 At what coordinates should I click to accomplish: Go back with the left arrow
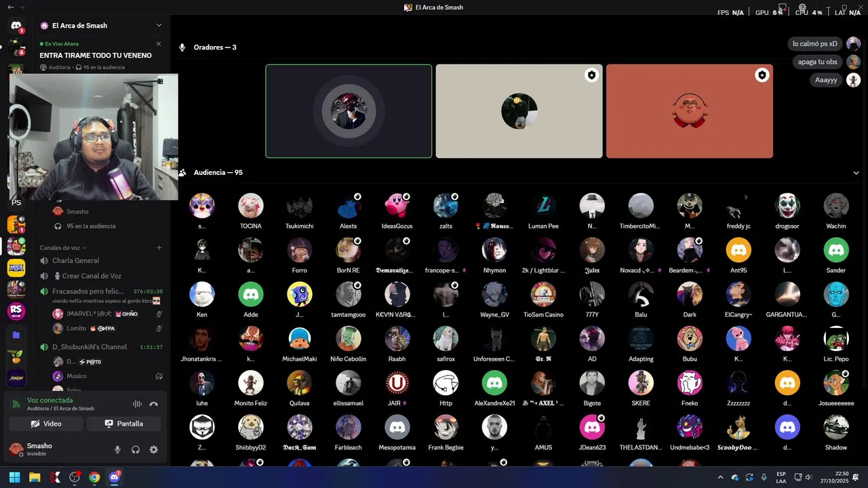10,7
